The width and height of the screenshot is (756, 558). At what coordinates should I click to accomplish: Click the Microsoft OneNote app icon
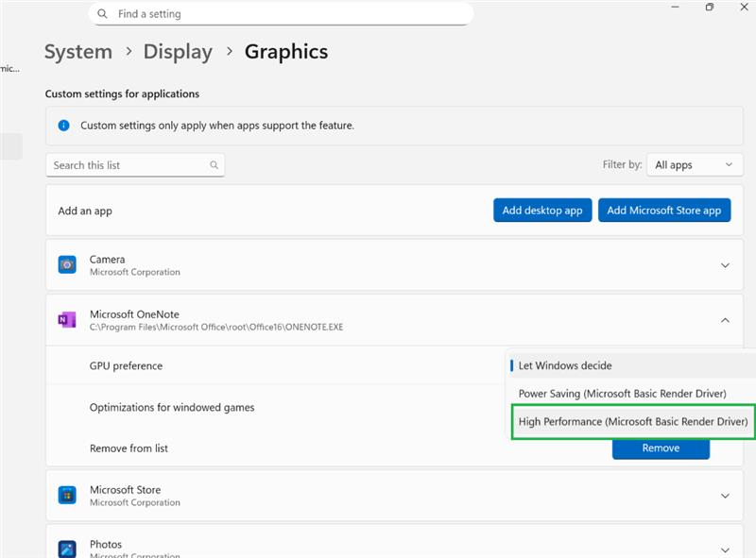click(67, 320)
